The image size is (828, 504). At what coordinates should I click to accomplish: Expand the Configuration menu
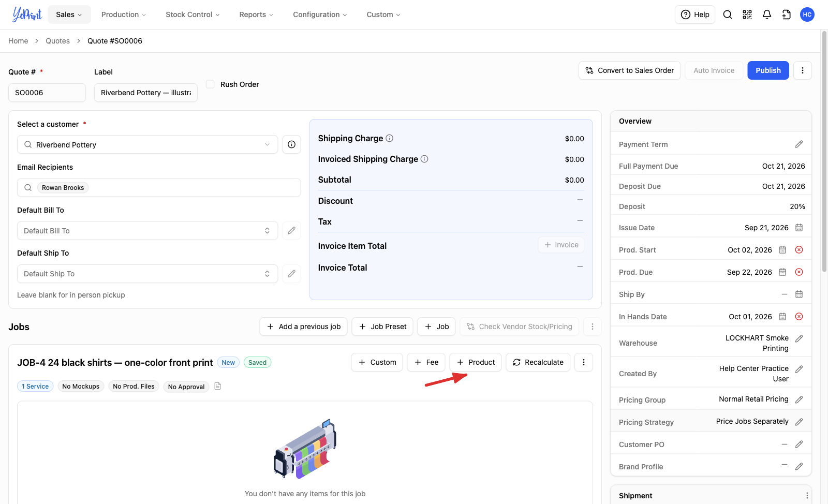[x=320, y=14]
